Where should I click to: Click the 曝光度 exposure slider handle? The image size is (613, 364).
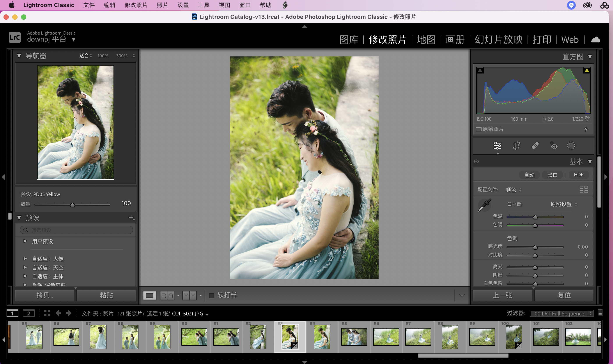(535, 247)
